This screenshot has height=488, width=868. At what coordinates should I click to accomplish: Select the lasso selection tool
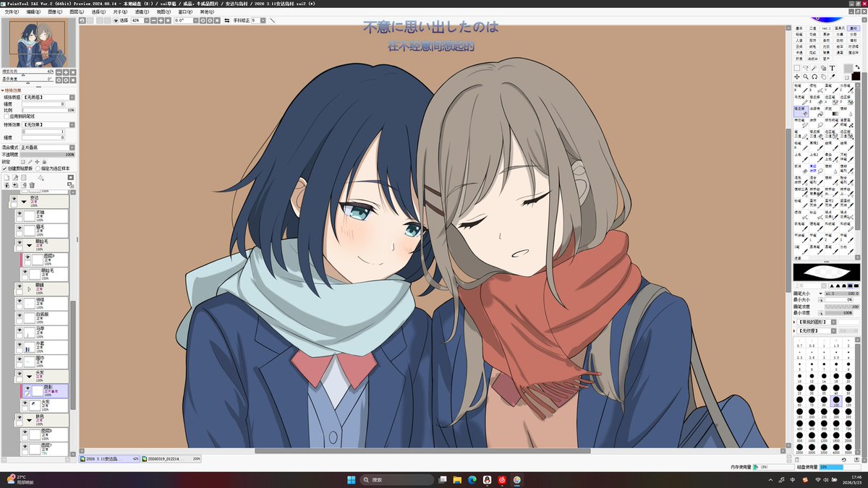tap(805, 68)
